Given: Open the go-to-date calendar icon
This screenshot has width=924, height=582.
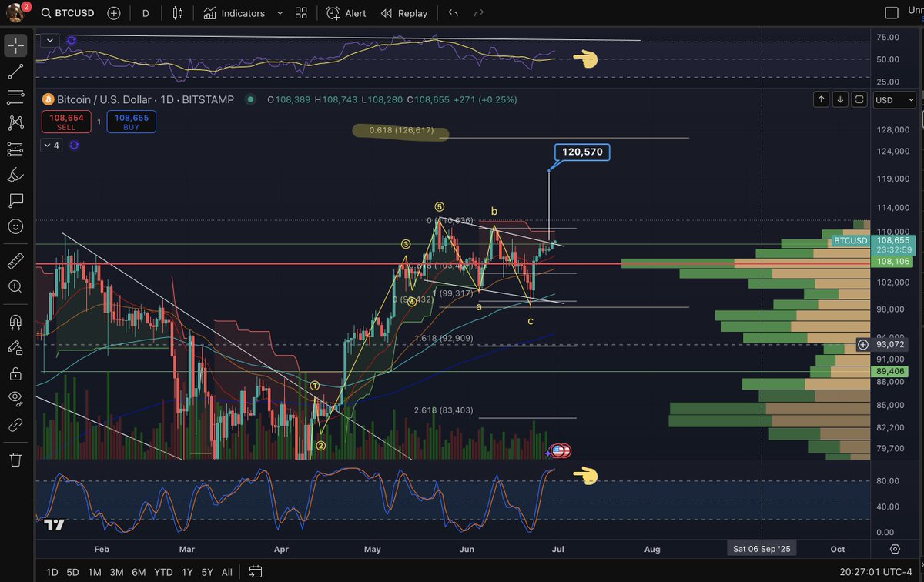Looking at the screenshot, I should [x=256, y=571].
